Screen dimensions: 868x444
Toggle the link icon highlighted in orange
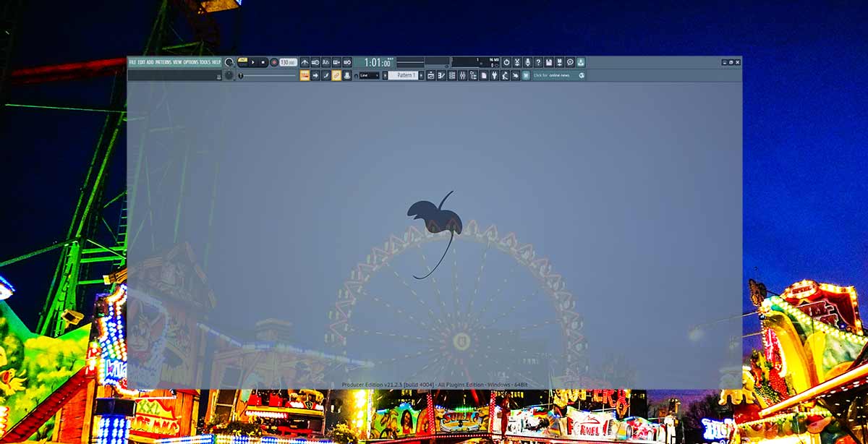click(x=336, y=75)
